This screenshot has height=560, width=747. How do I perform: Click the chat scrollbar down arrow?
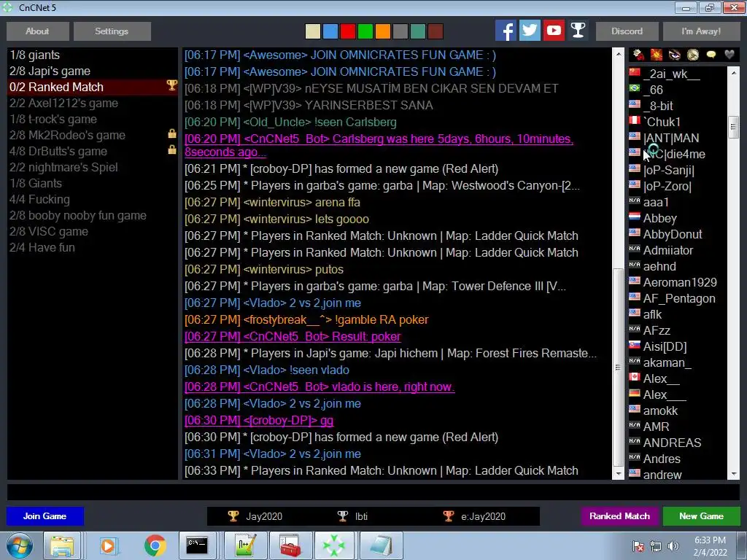point(619,474)
